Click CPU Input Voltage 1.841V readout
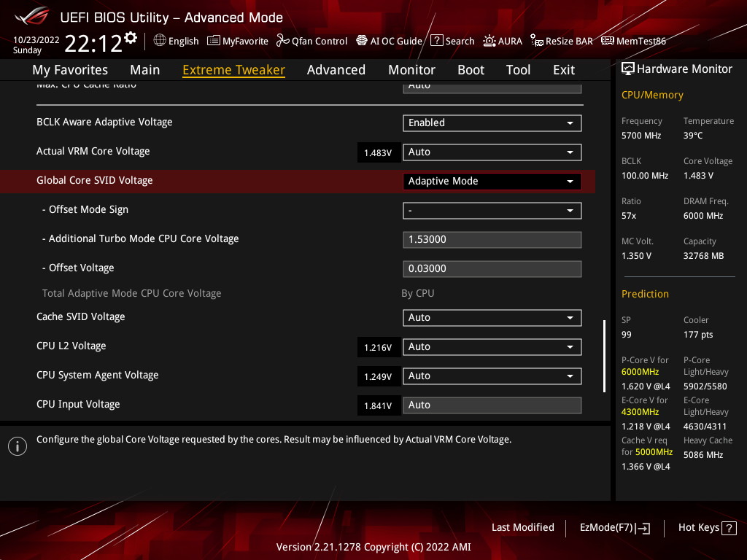Screen dimensions: 747x560 point(378,405)
